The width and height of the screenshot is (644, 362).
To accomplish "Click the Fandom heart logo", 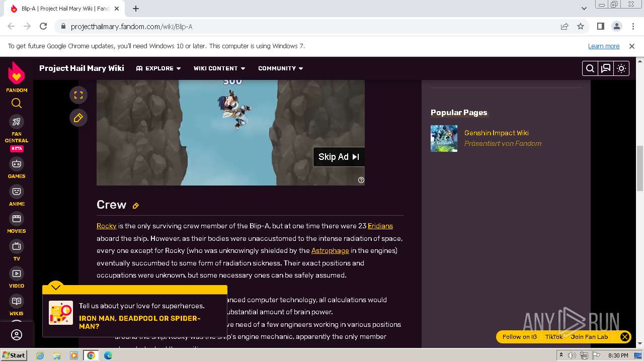I will [x=17, y=73].
